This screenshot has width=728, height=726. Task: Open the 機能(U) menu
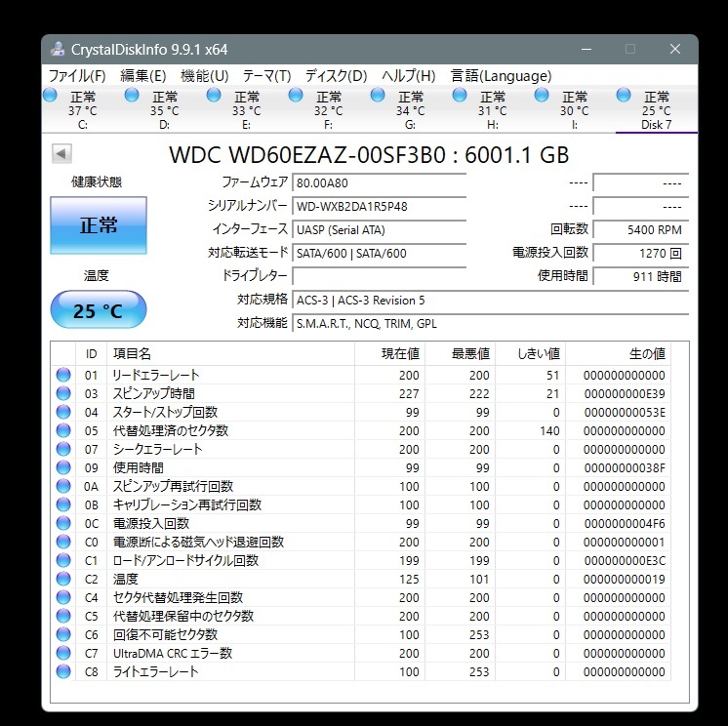point(204,76)
